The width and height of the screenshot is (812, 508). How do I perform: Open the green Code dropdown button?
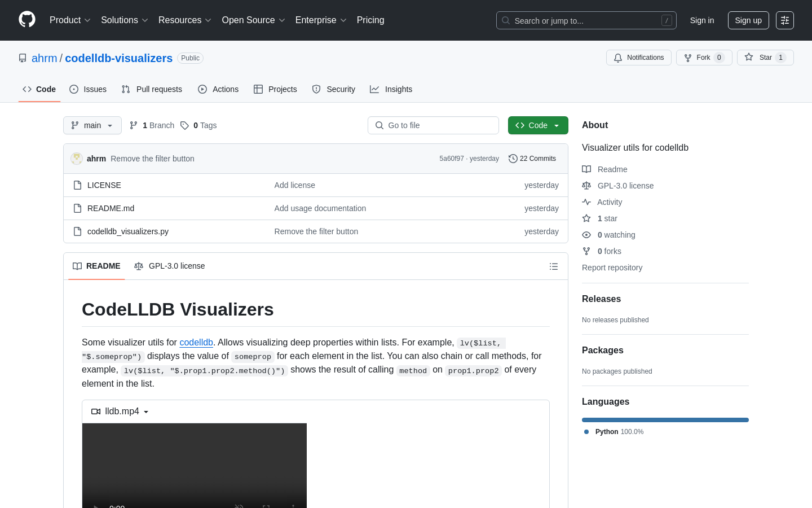(x=538, y=125)
